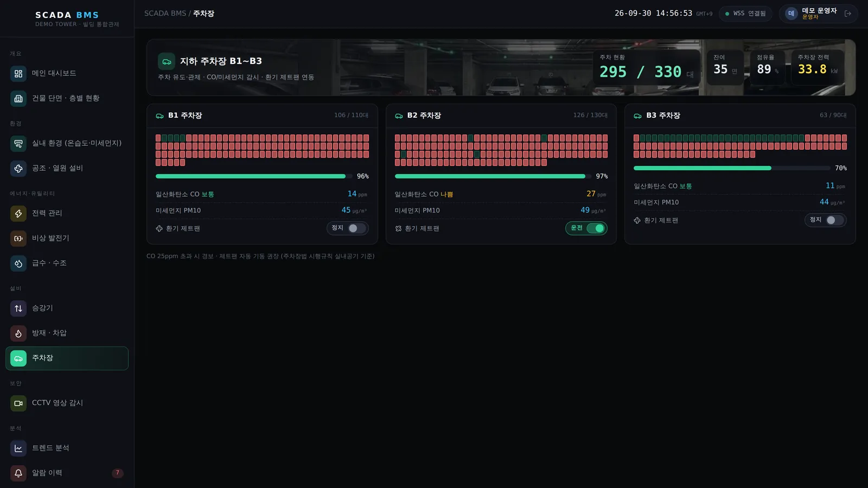Click the 건물 단면 building icon
The width and height of the screenshot is (868, 488).
tap(18, 99)
